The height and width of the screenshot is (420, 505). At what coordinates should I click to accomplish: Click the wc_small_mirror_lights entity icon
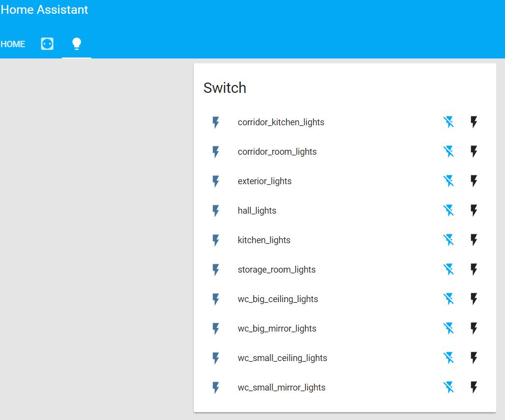[x=215, y=388]
